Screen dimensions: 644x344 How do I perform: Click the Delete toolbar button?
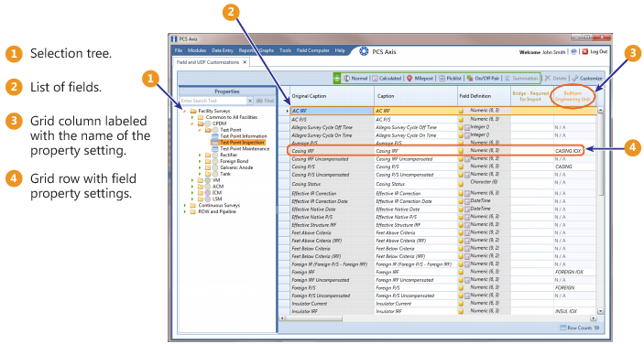[555, 78]
